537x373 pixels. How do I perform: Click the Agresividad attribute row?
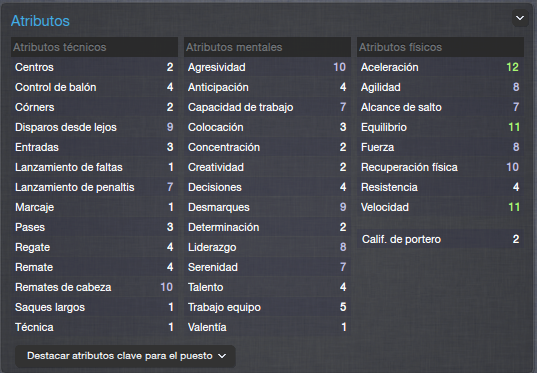(267, 67)
